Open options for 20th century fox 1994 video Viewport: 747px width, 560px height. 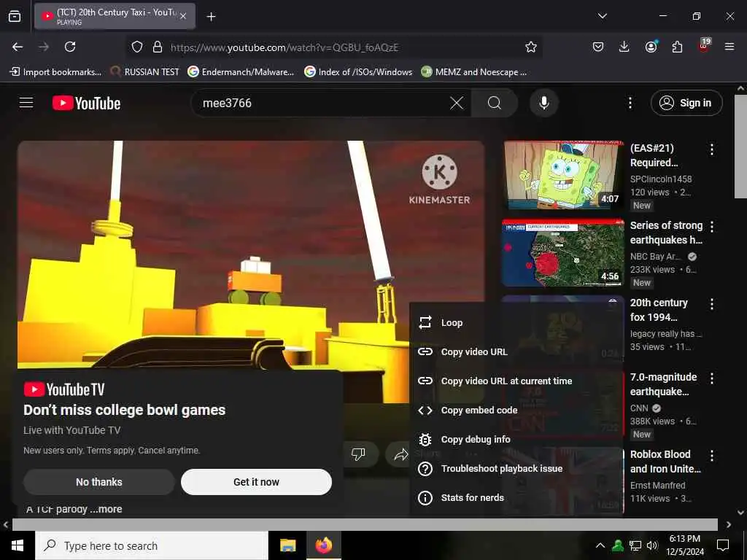point(712,304)
